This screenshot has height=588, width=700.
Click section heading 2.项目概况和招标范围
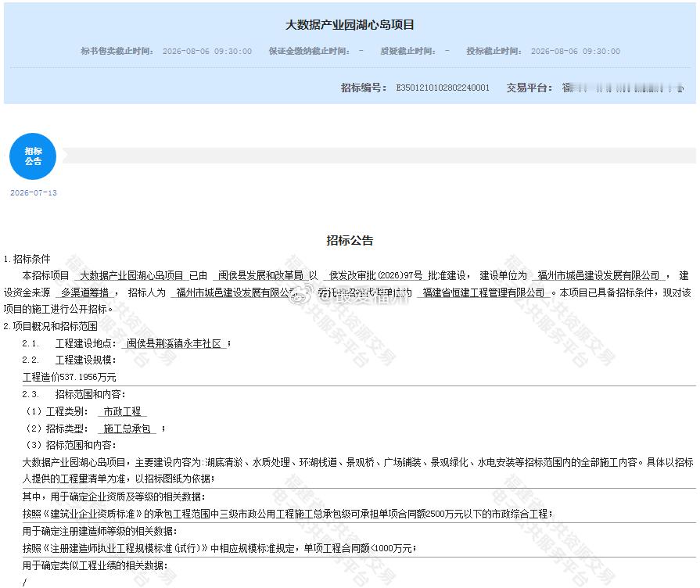[50, 326]
